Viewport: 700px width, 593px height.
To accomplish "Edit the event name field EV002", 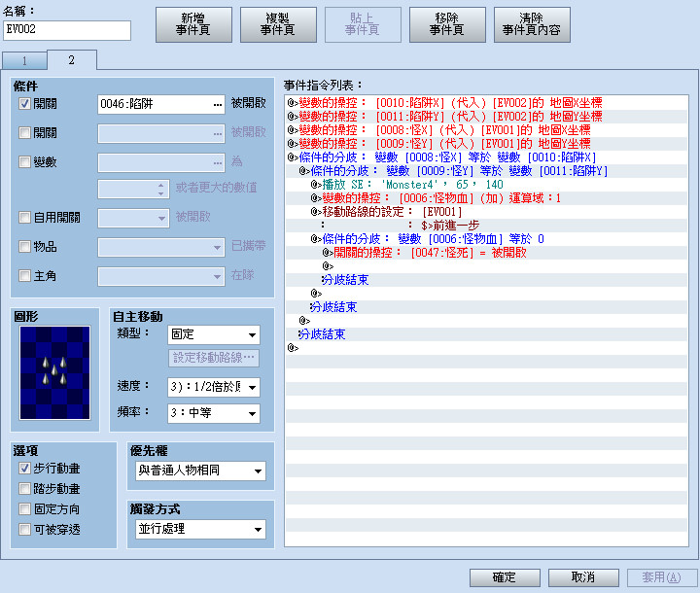I will [67, 30].
